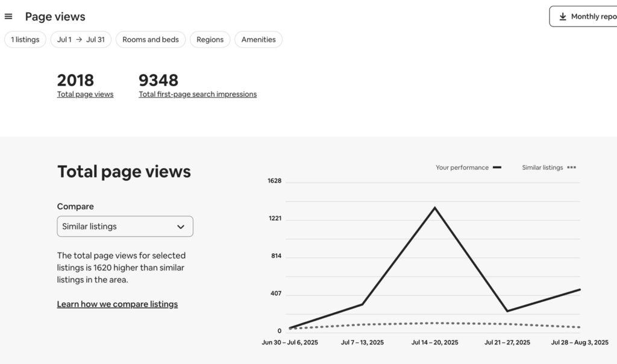
Task: Open Total first-page search impressions metric
Action: tap(198, 94)
